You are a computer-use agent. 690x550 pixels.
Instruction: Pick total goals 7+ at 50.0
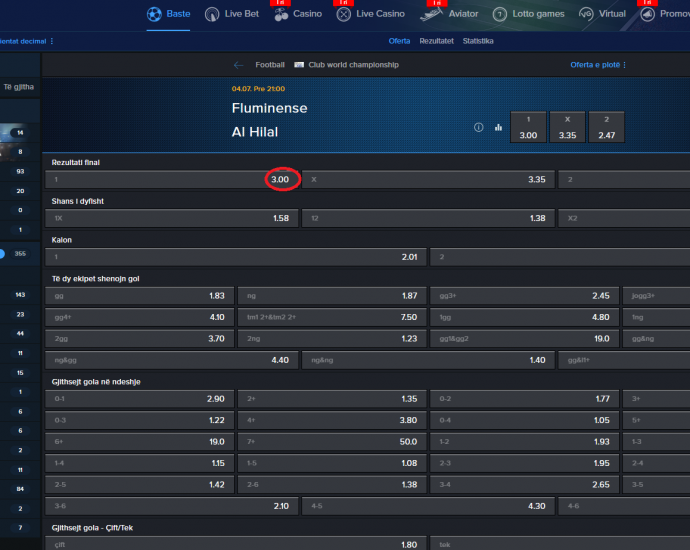[x=332, y=442]
